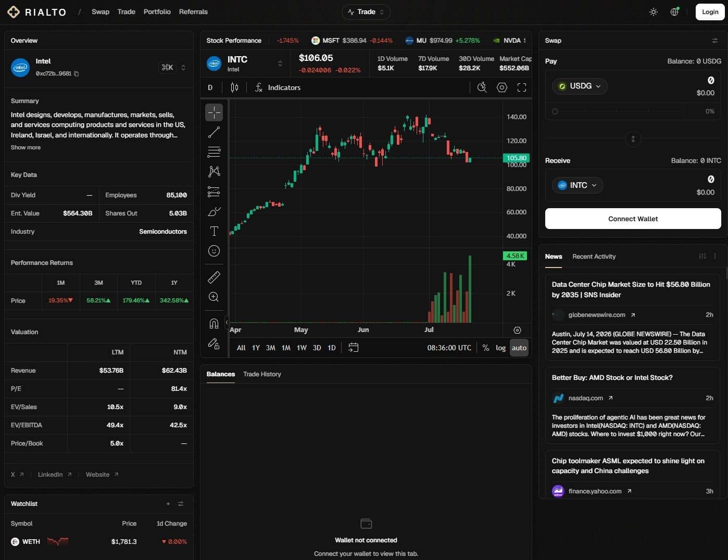Set chart range to 1Y
The height and width of the screenshot is (560, 728).
256,348
